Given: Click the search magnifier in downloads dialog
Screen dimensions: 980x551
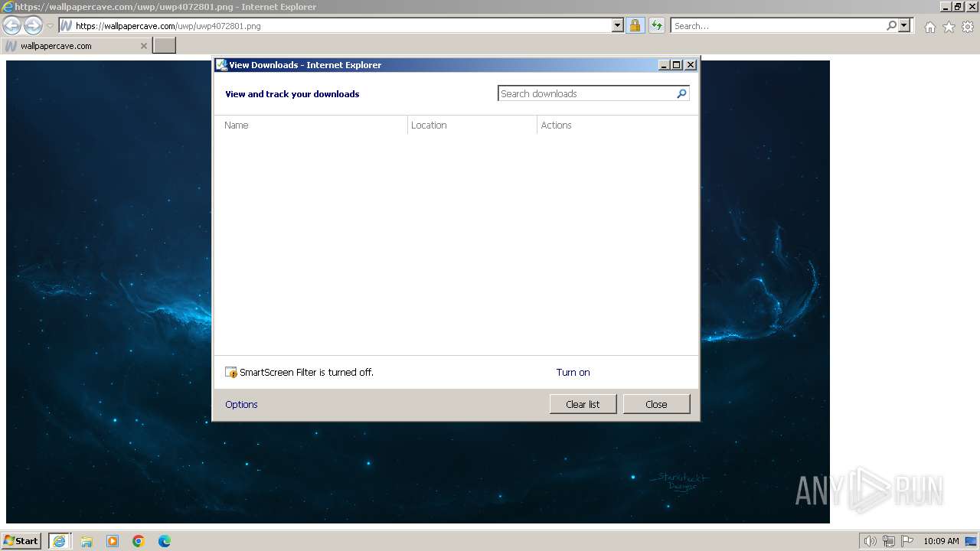Looking at the screenshot, I should pyautogui.click(x=681, y=93).
